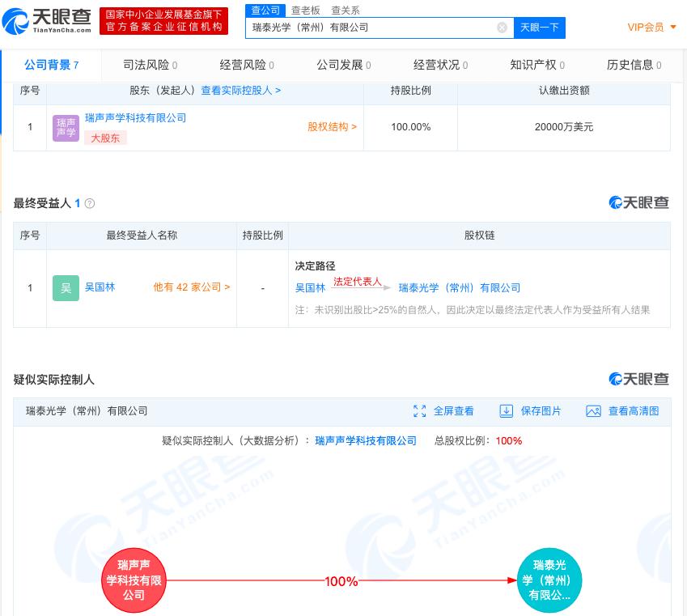Open the 知识产权 tab

[537, 66]
